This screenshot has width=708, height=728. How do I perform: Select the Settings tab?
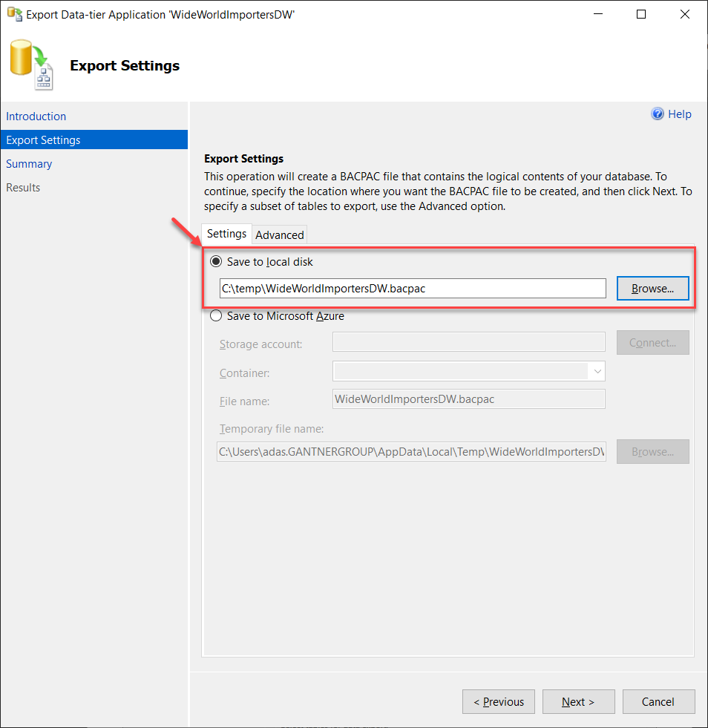226,233
